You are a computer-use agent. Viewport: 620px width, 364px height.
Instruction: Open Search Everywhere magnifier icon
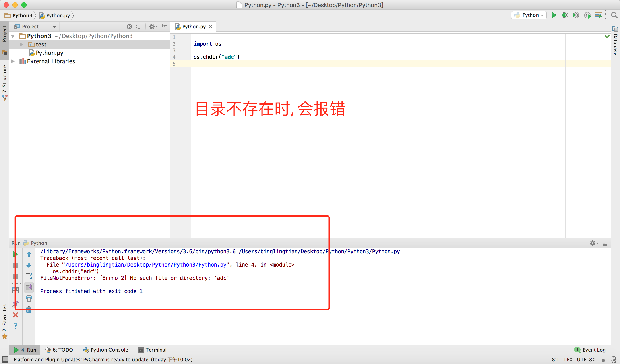(614, 15)
